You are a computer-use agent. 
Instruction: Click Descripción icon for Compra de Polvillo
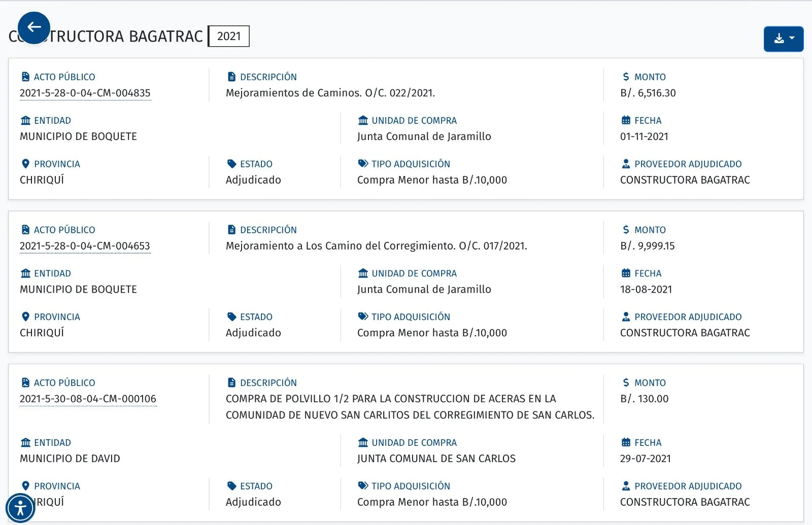pyautogui.click(x=231, y=382)
